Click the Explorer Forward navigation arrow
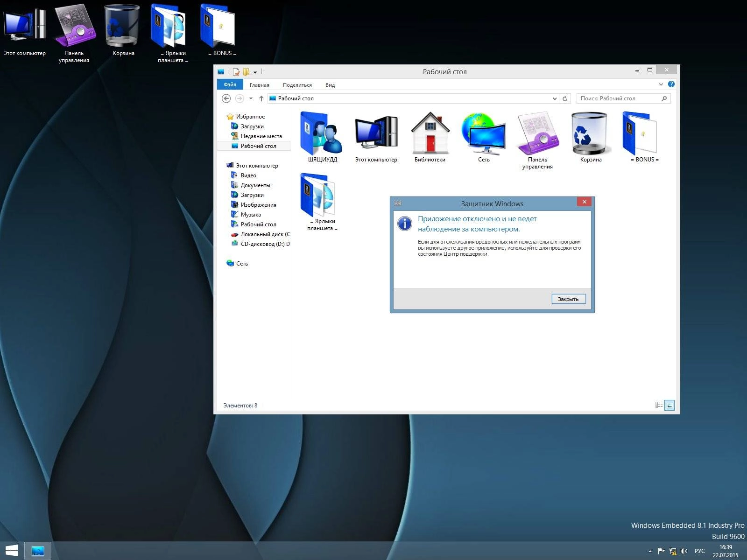Image resolution: width=747 pixels, height=560 pixels. 240,98
